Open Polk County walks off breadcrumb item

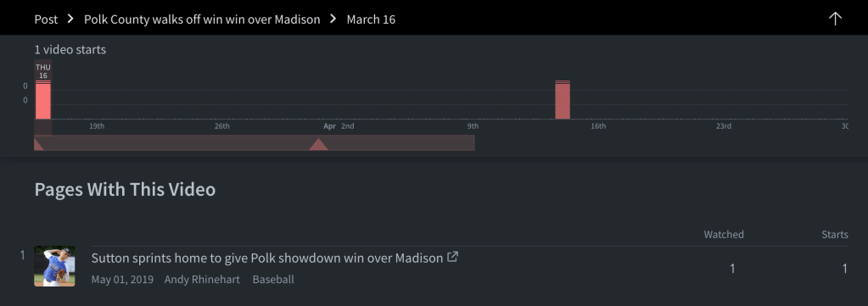click(x=202, y=19)
